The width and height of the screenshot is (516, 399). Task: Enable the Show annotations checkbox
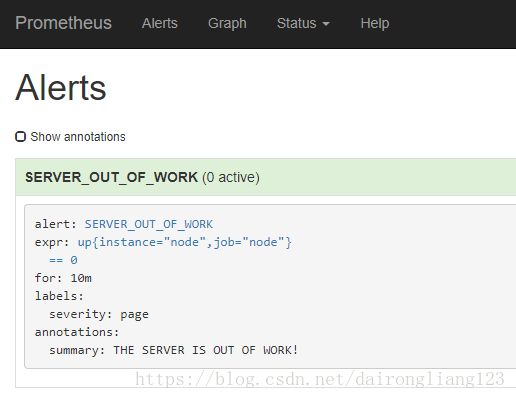click(20, 137)
